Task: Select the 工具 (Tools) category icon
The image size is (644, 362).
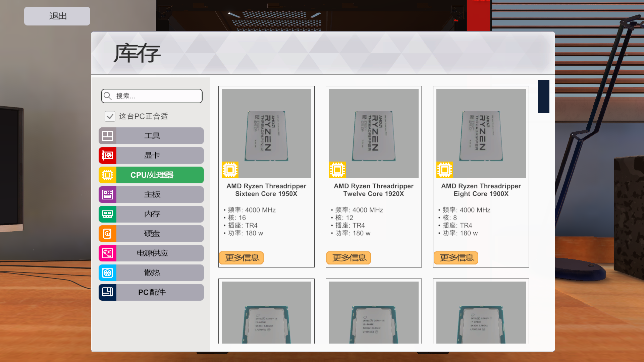Action: 107,136
